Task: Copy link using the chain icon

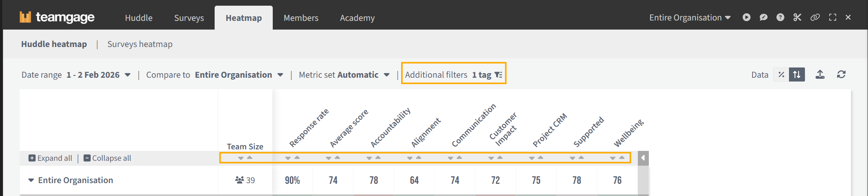Action: (x=815, y=17)
